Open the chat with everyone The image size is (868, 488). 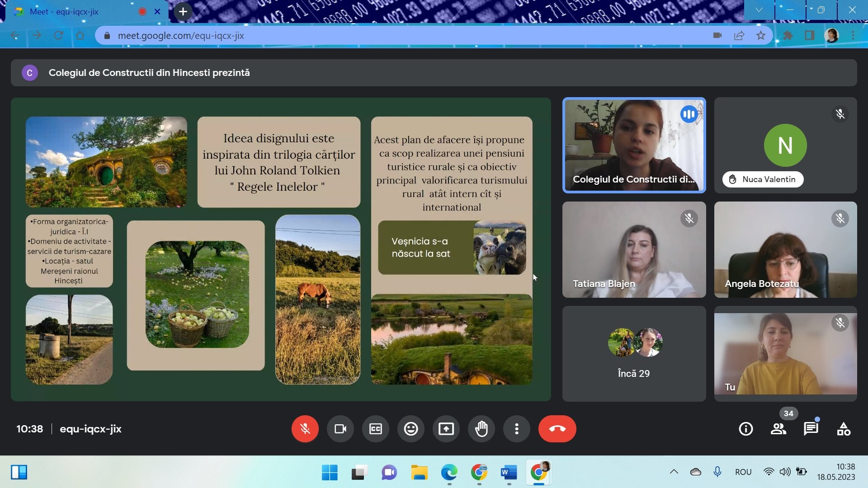click(811, 429)
